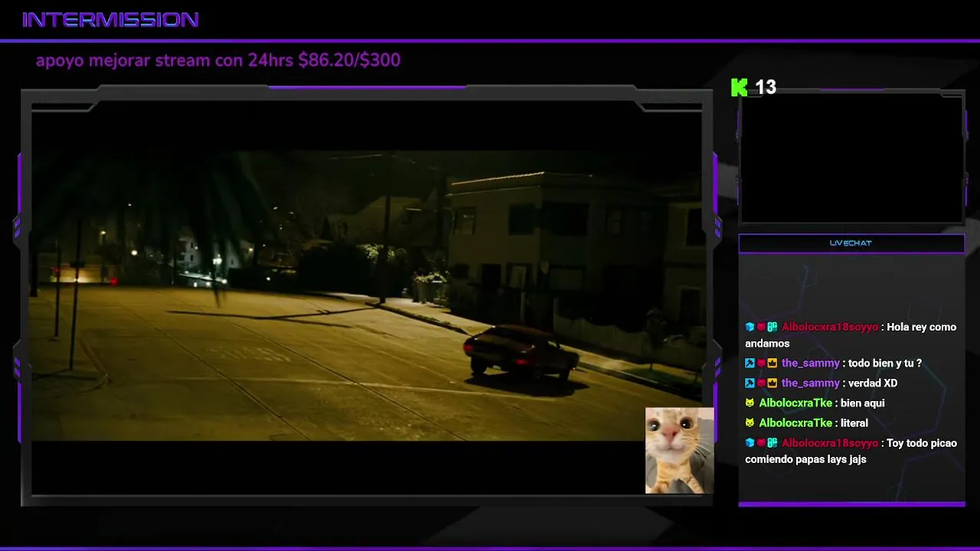980x551 pixels.
Task: Click the message 'todo bien y tu ?'
Action: coord(885,364)
